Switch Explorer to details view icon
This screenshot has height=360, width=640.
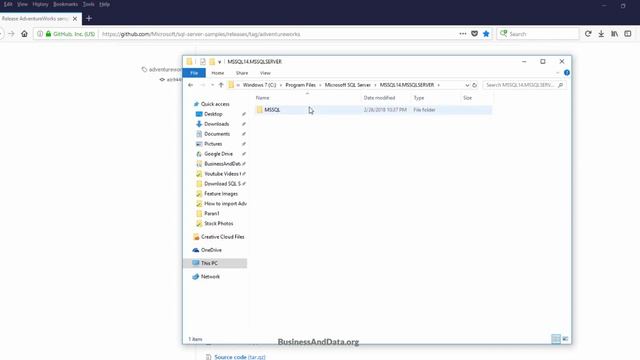[556, 339]
